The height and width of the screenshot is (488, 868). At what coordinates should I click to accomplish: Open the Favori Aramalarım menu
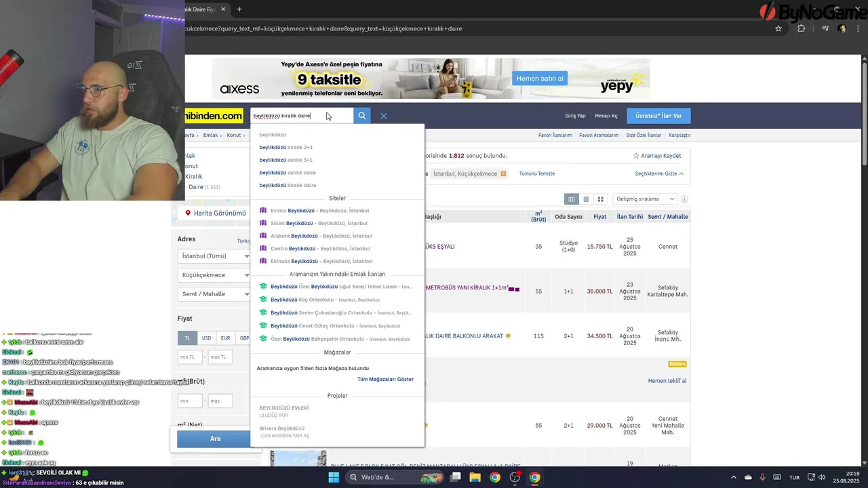599,136
